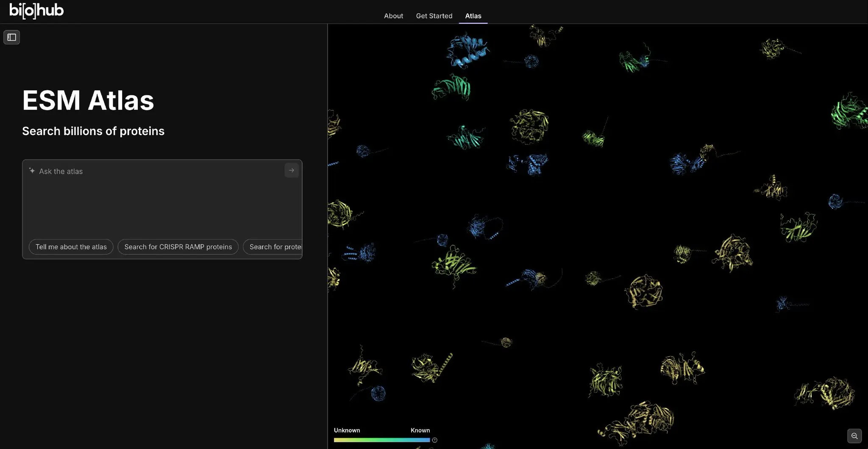This screenshot has height=449, width=868.
Task: Open the Get Started tab
Action: pyautogui.click(x=434, y=16)
